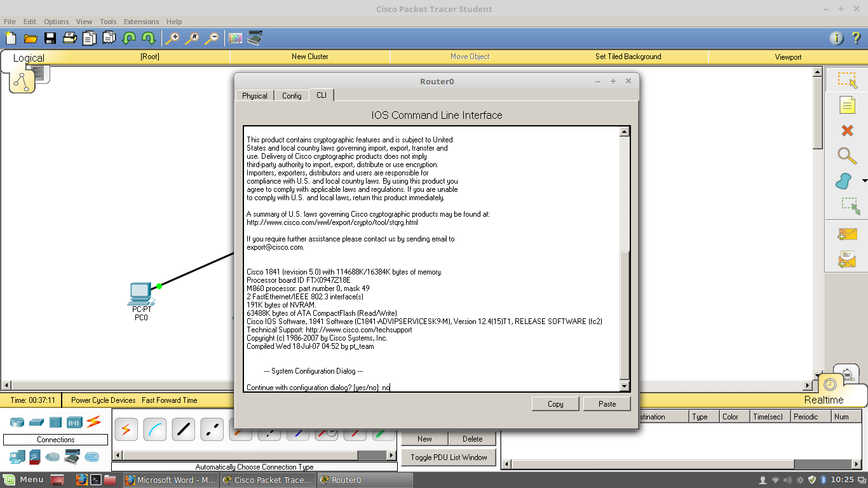Viewport: 868px width, 488px height.
Task: Open the Inspect magnifier tool
Action: (847, 156)
